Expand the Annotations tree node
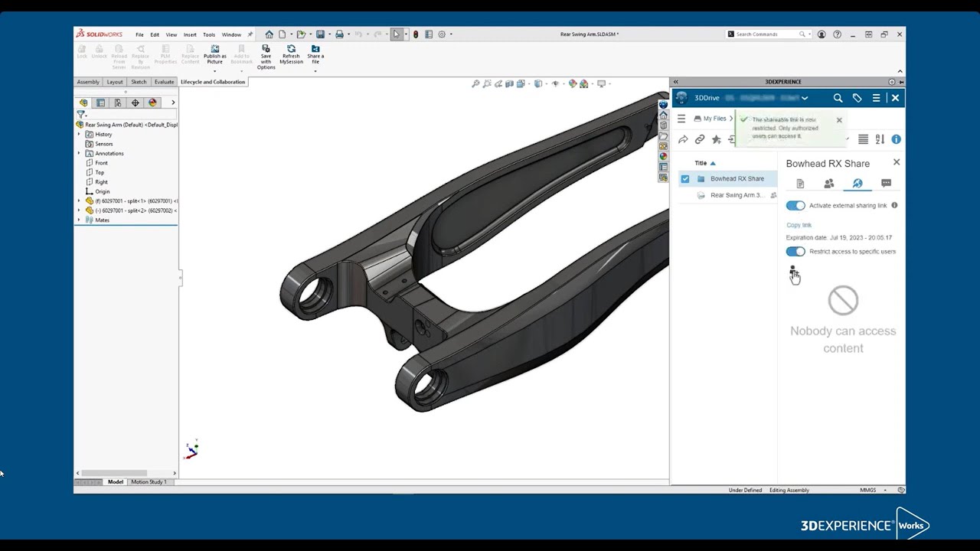This screenshot has width=980, height=551. click(79, 153)
